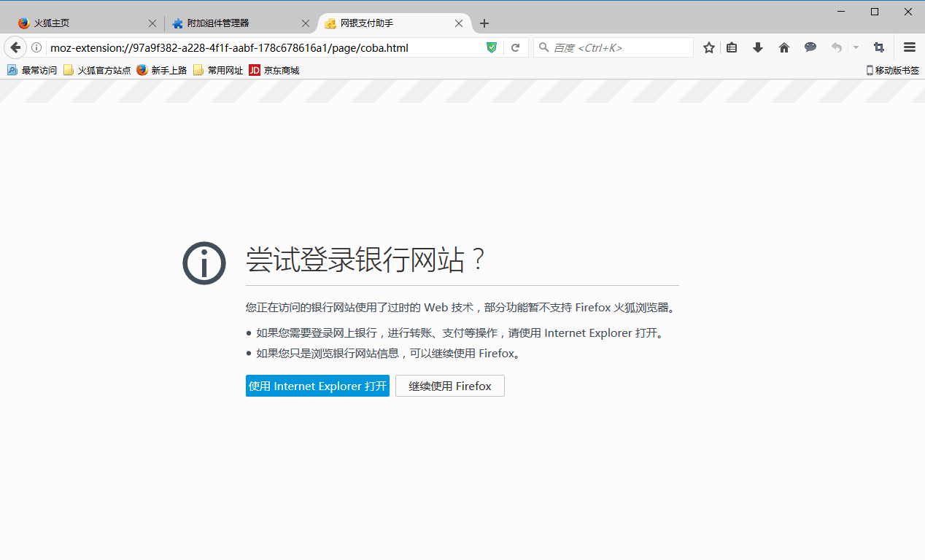Click the back navigation arrow

[x=15, y=47]
